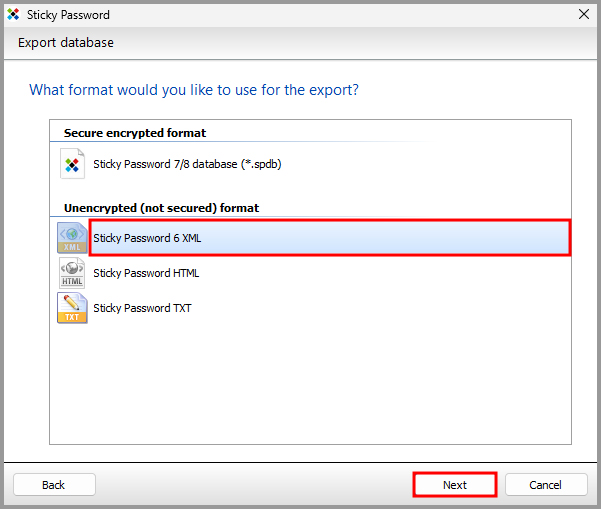The image size is (601, 509).
Task: Pick "Sticky Password 7/8 database (*.spdb)" option
Action: pos(187,164)
